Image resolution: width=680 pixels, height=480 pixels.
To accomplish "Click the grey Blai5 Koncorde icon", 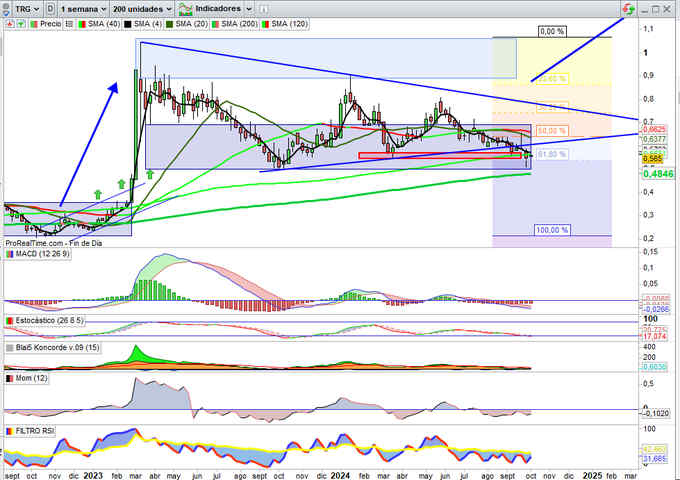I will tap(10, 348).
